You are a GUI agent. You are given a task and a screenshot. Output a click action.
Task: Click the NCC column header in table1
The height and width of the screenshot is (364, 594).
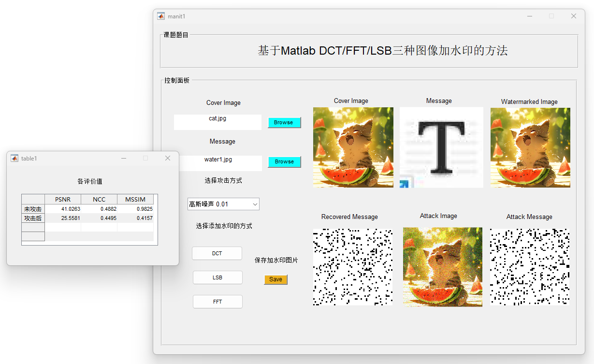[99, 199]
